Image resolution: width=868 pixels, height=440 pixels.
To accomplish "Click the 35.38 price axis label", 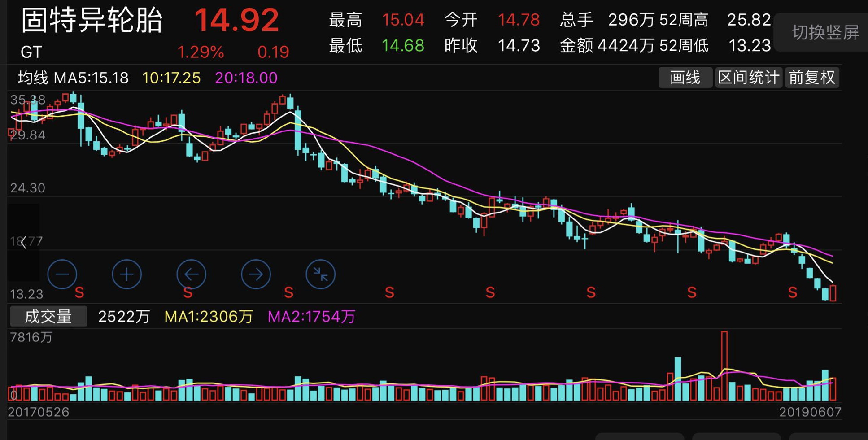I will click(x=28, y=100).
